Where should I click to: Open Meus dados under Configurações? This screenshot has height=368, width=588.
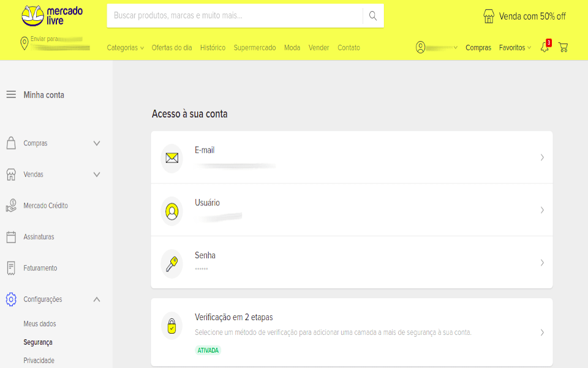pyautogui.click(x=40, y=324)
